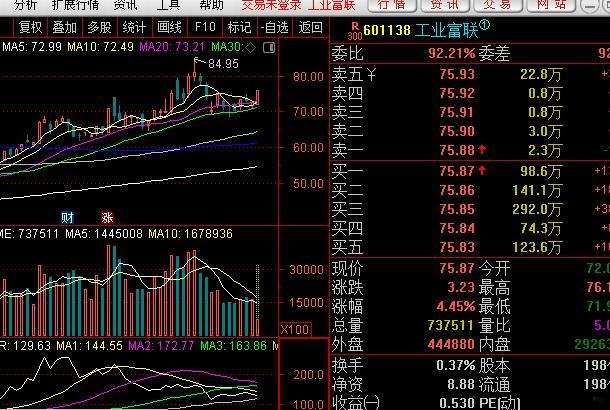Click the small panel icon beside MA30

[269, 47]
